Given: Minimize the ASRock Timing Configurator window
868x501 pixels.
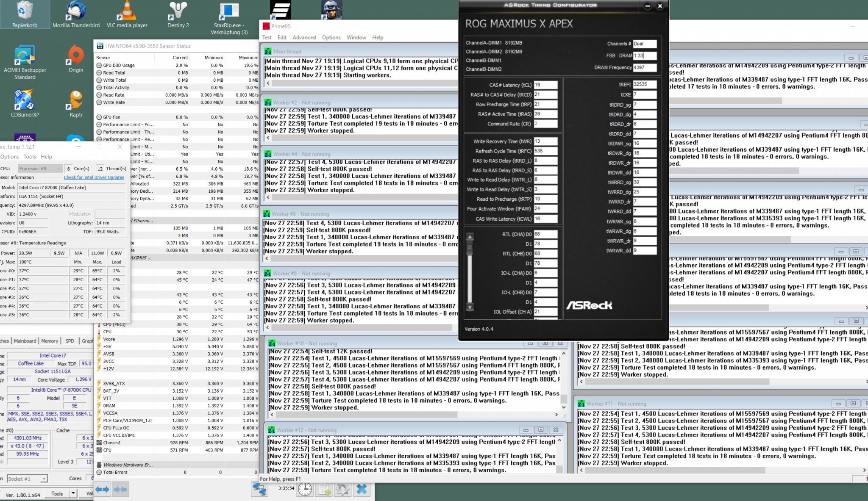Looking at the screenshot, I should pos(647,6).
